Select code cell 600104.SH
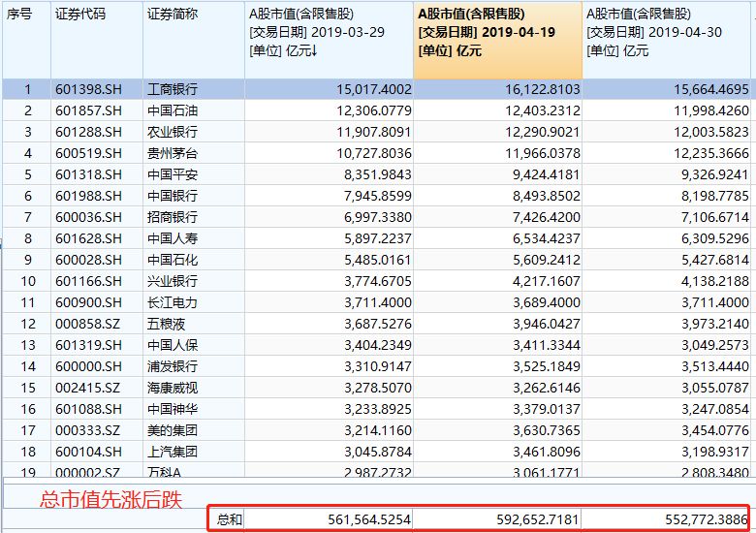756x533 pixels. (x=97, y=452)
